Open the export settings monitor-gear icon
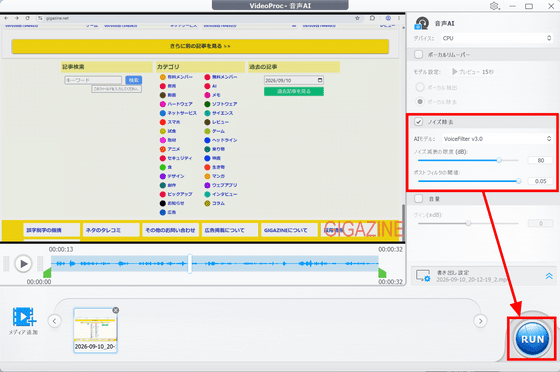 tap(423, 276)
